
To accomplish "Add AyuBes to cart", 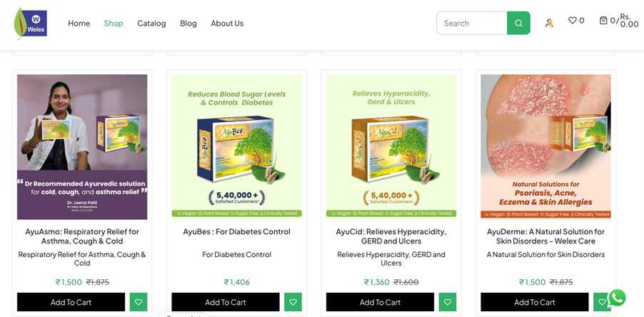I will (226, 302).
